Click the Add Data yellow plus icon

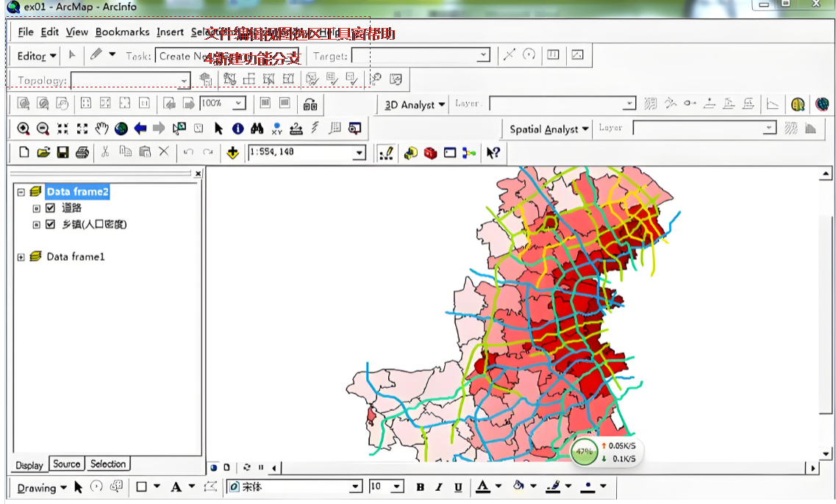(x=232, y=153)
